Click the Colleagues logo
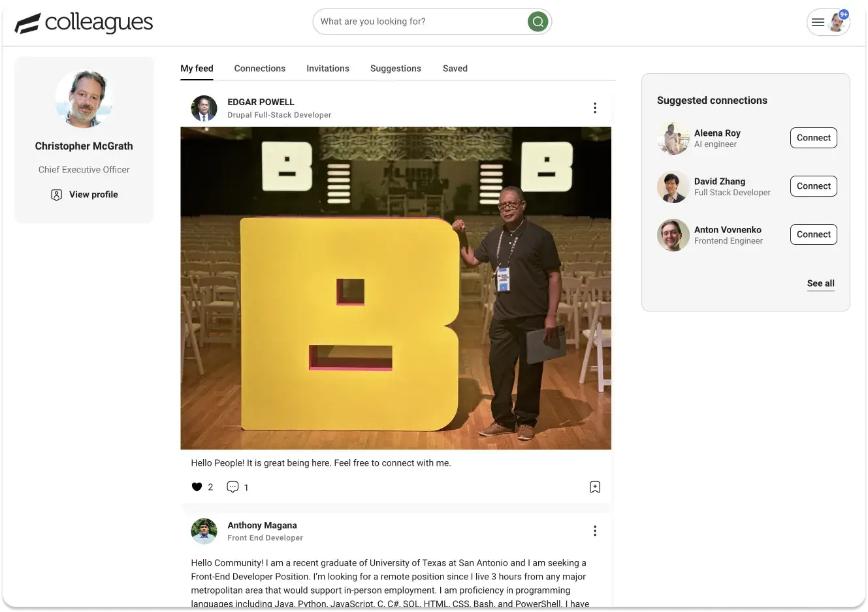This screenshot has width=868, height=612. coord(84,23)
